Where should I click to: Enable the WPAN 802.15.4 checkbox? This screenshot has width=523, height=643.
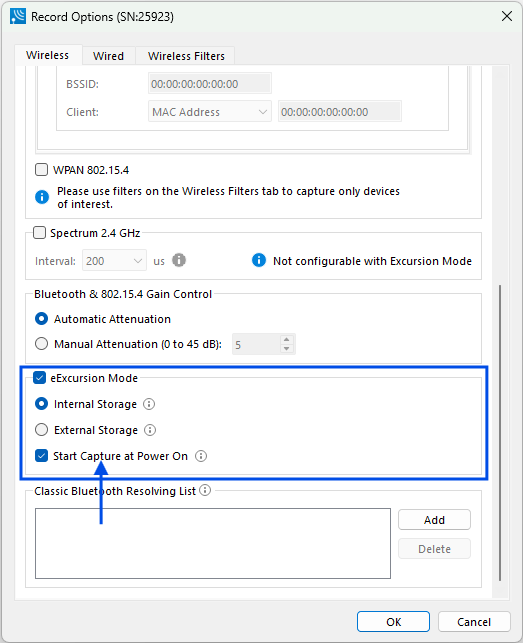click(41, 169)
